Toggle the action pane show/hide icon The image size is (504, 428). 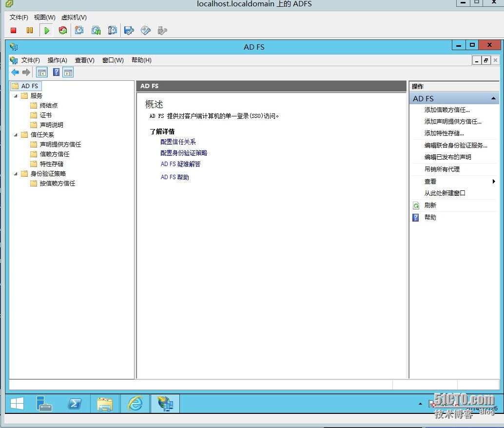[x=68, y=73]
